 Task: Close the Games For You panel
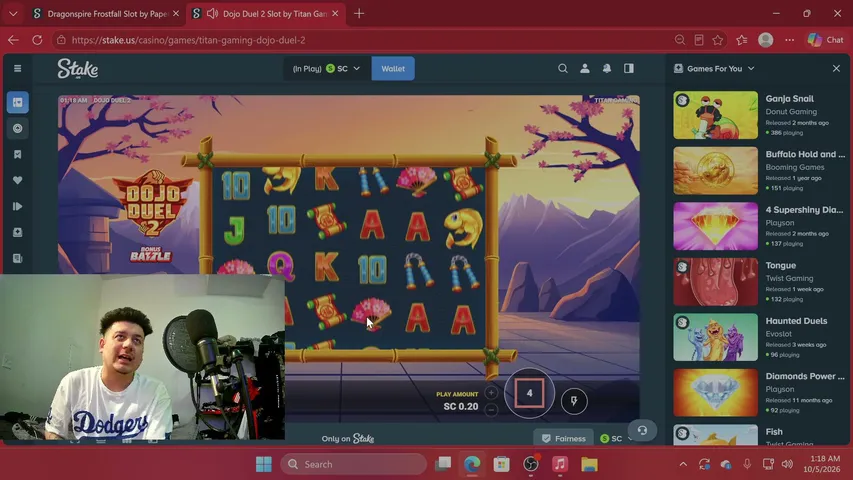point(836,69)
